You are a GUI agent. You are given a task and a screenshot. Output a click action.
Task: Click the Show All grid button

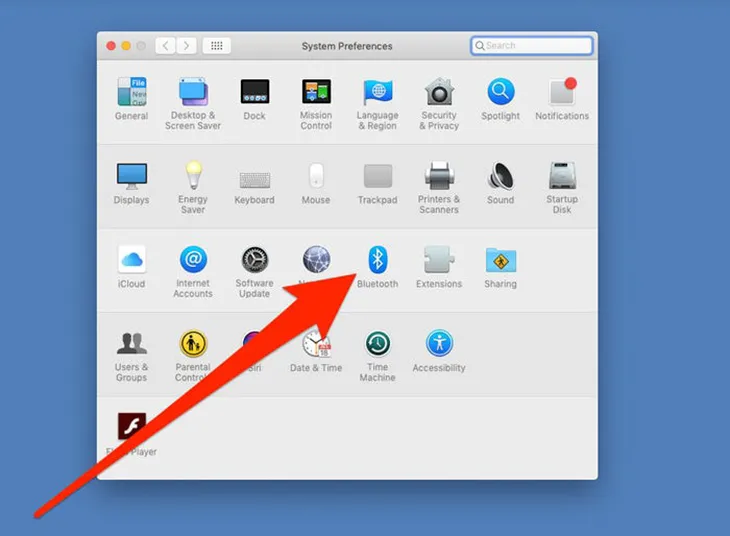pos(216,46)
